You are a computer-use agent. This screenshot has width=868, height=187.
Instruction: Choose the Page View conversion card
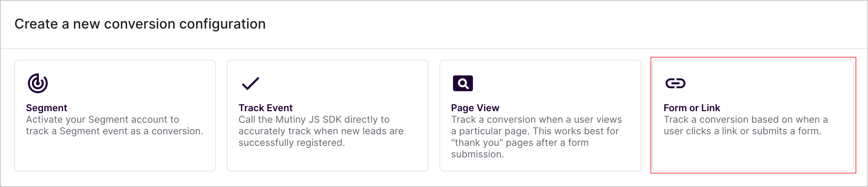click(x=540, y=116)
